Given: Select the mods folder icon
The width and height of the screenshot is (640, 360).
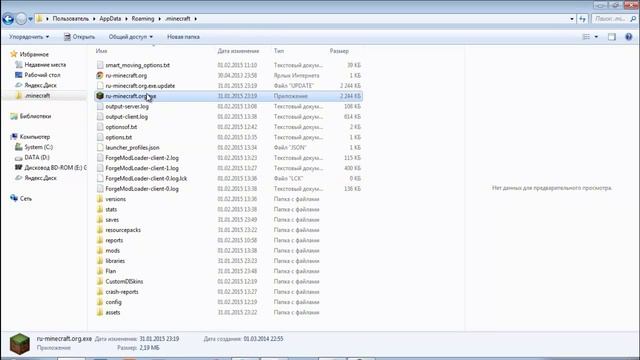Looking at the screenshot, I should tap(100, 251).
